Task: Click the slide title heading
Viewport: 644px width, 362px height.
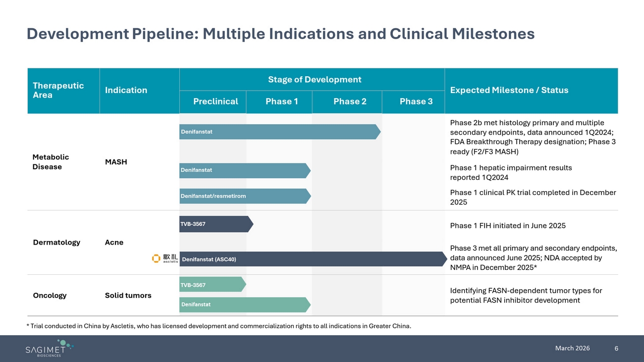Action: pyautogui.click(x=280, y=34)
